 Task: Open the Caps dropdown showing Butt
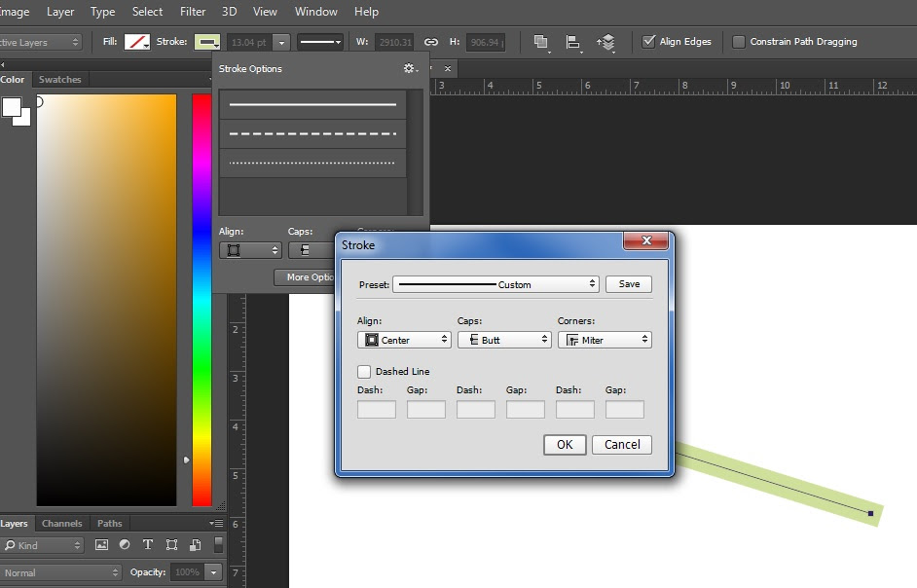click(x=504, y=340)
